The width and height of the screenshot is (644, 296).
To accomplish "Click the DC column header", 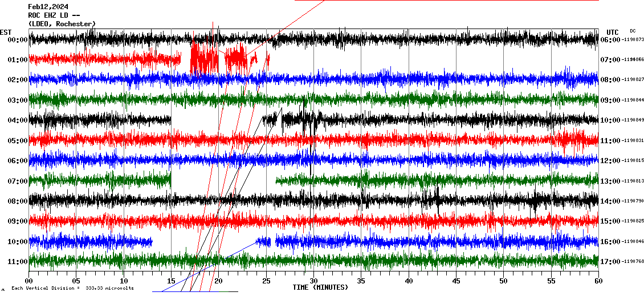I will (633, 31).
